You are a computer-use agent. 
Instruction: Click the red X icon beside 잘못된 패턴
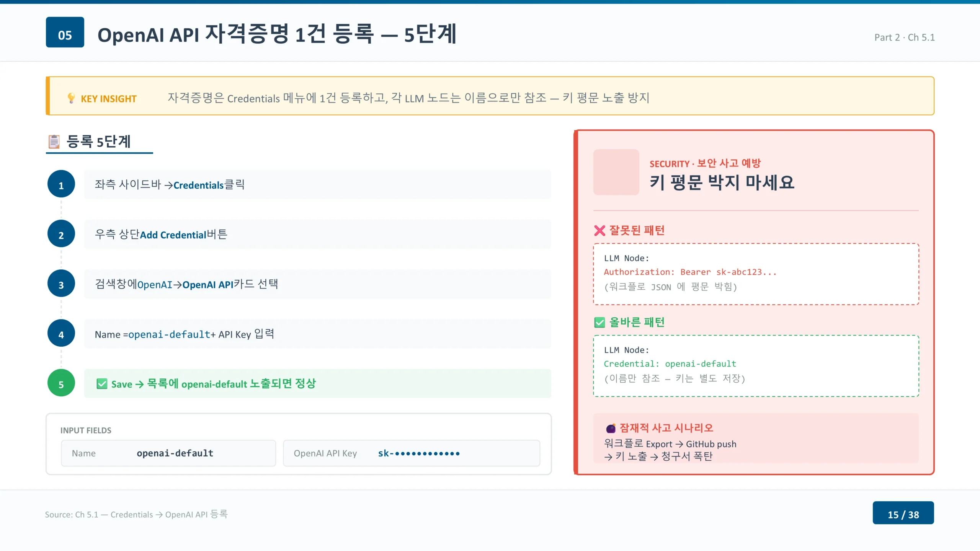pyautogui.click(x=599, y=231)
